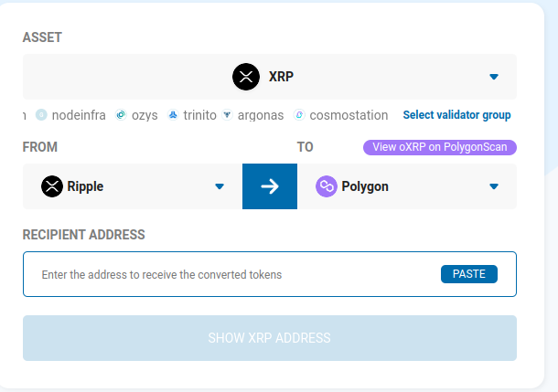558x392 pixels.
Task: Click the Ripple chain logo icon
Action: pyautogui.click(x=52, y=186)
